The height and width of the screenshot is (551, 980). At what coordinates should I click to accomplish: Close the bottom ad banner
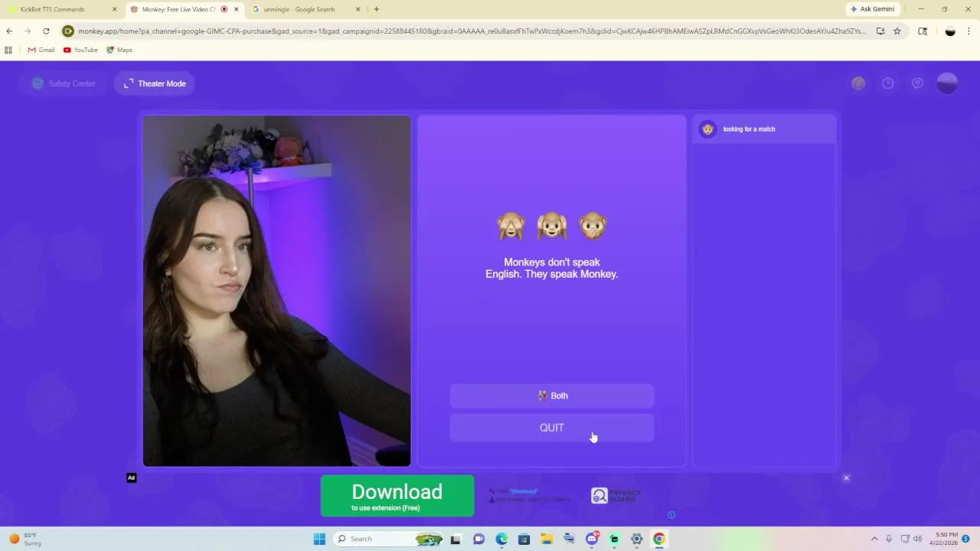[x=846, y=478]
